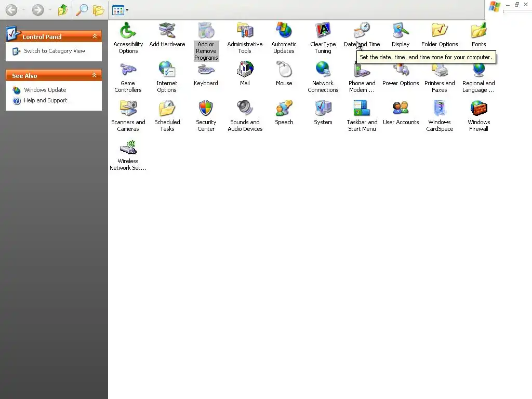The height and width of the screenshot is (399, 532).
Task: Open Wireless Network Setup wizard
Action: 128,155
